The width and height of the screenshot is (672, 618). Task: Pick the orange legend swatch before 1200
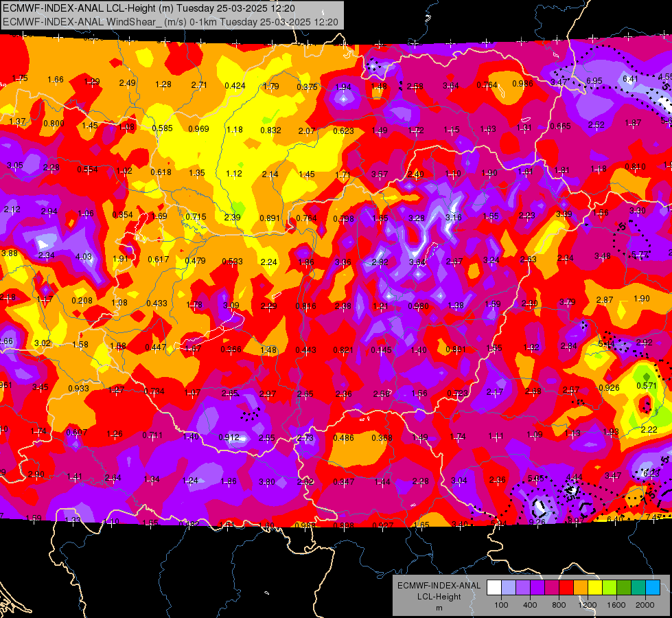581,588
